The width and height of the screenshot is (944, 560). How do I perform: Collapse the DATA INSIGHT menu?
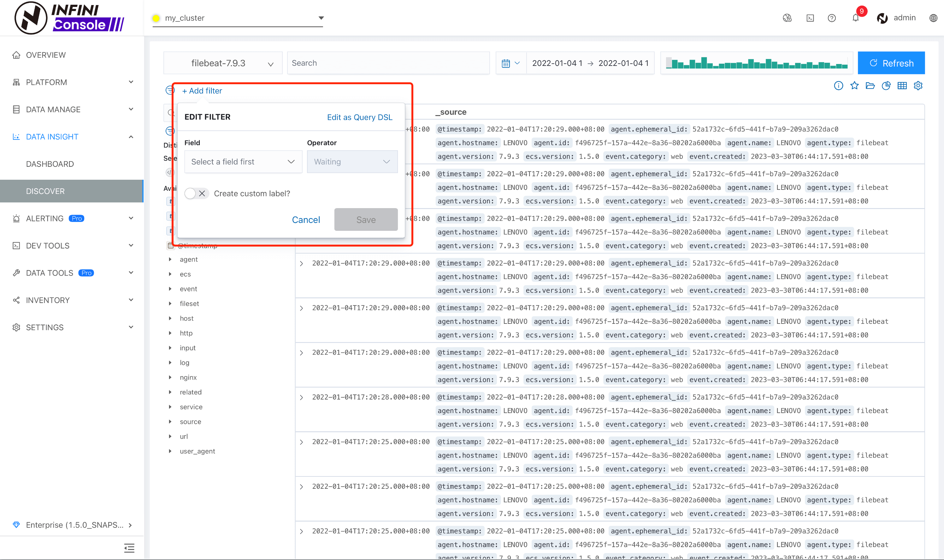[72, 137]
